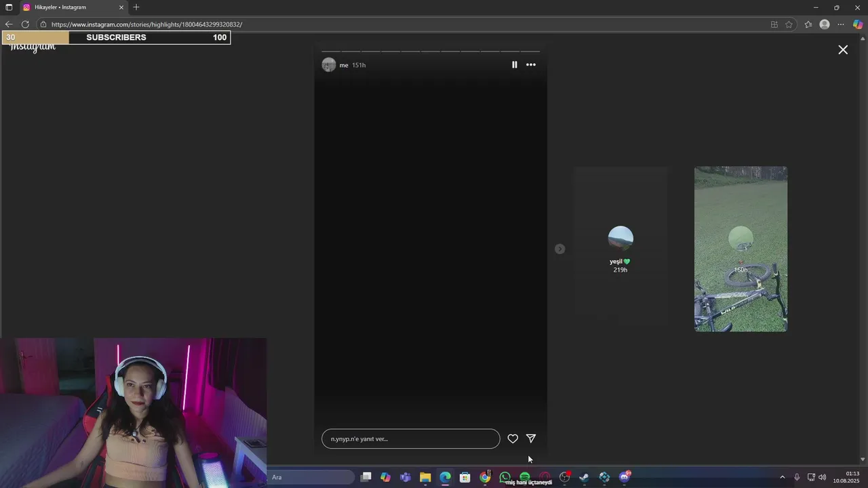
Task: Open Google Chrome from taskbar
Action: point(485,477)
